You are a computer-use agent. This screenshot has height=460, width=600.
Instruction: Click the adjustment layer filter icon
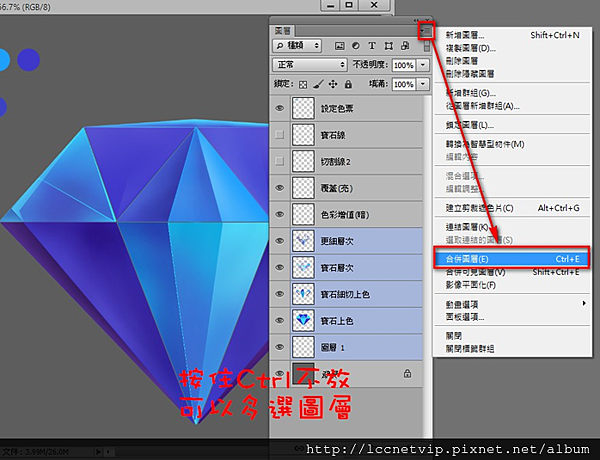(356, 46)
